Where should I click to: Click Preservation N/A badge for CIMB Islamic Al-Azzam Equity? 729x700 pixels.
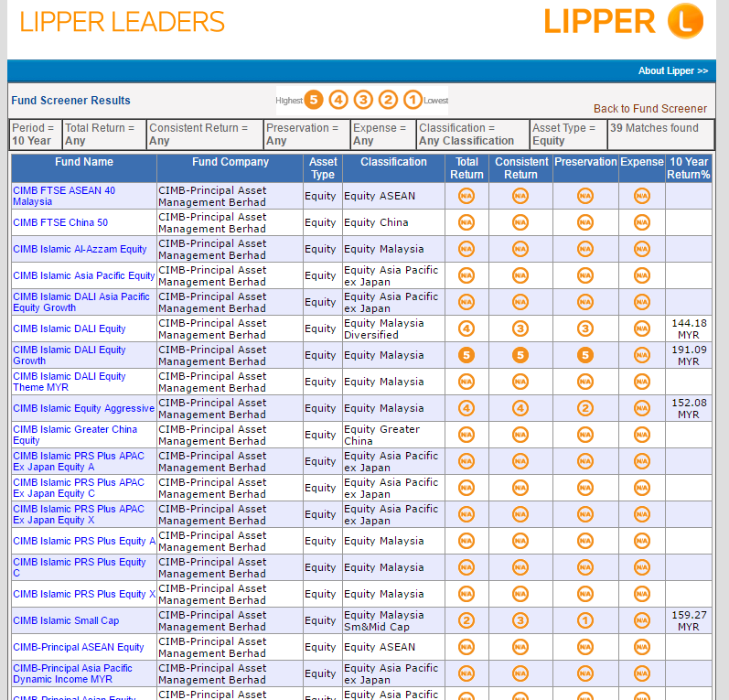pos(585,249)
